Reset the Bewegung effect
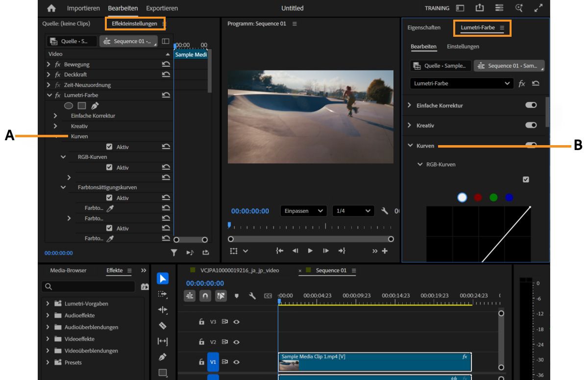Viewport: 588px width, 380px height. [x=166, y=65]
